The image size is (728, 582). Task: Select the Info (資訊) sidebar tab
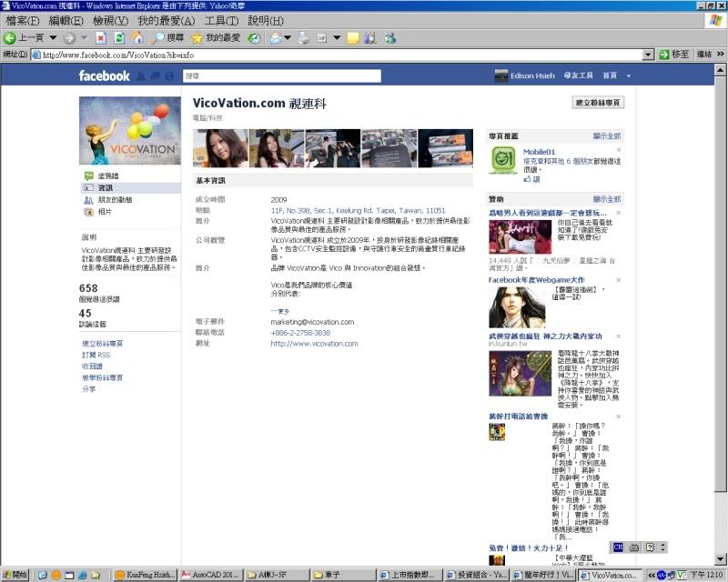point(131,188)
